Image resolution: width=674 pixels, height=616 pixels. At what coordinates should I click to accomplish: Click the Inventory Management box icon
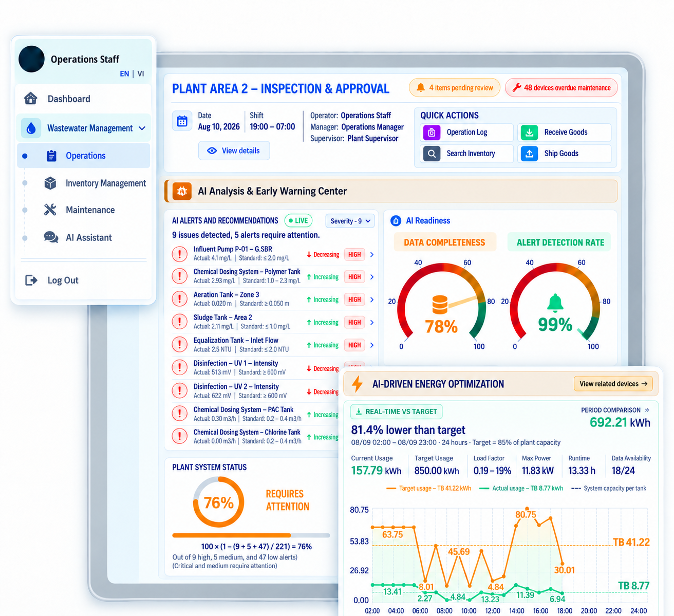pyautogui.click(x=50, y=183)
